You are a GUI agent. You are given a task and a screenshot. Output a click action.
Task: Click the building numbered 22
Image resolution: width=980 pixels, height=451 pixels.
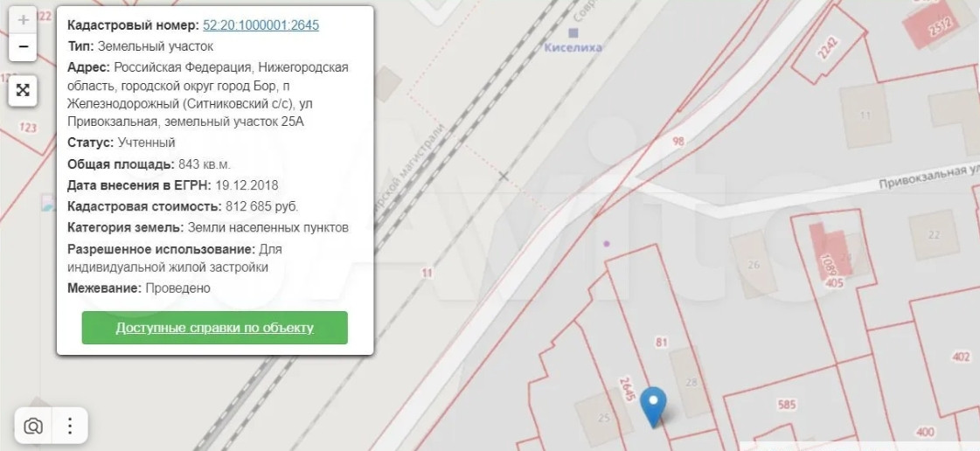point(933,233)
